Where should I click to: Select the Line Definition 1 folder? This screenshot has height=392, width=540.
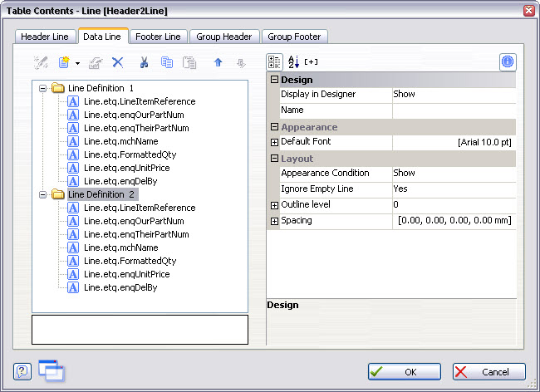click(101, 88)
